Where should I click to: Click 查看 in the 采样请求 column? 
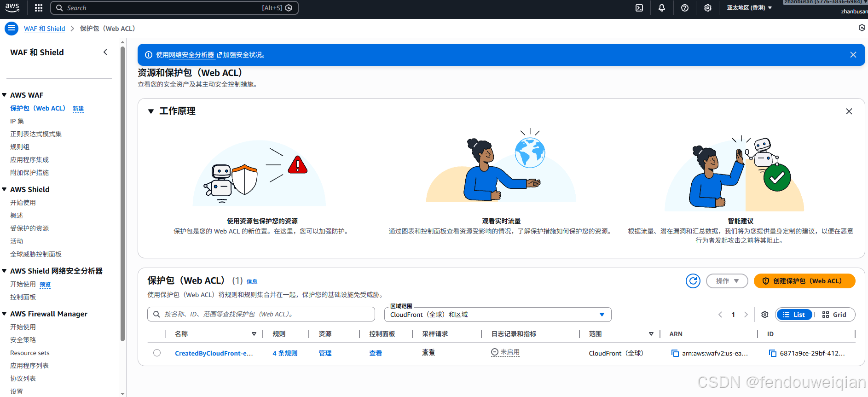pos(428,352)
